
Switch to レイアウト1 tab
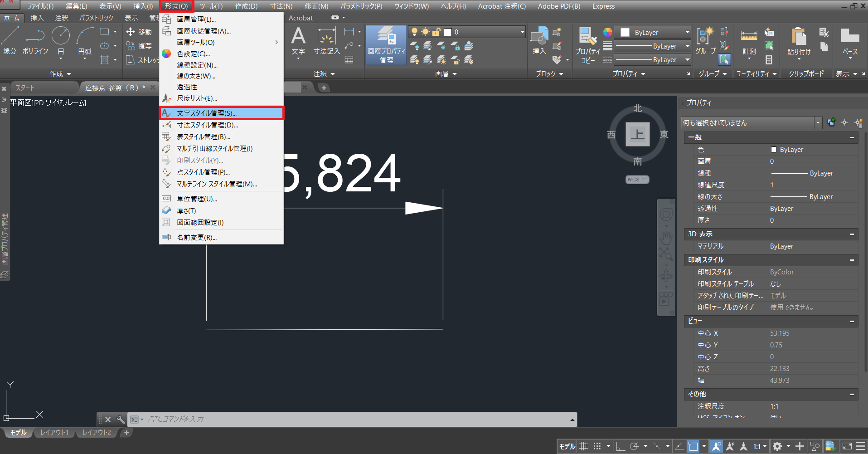54,433
